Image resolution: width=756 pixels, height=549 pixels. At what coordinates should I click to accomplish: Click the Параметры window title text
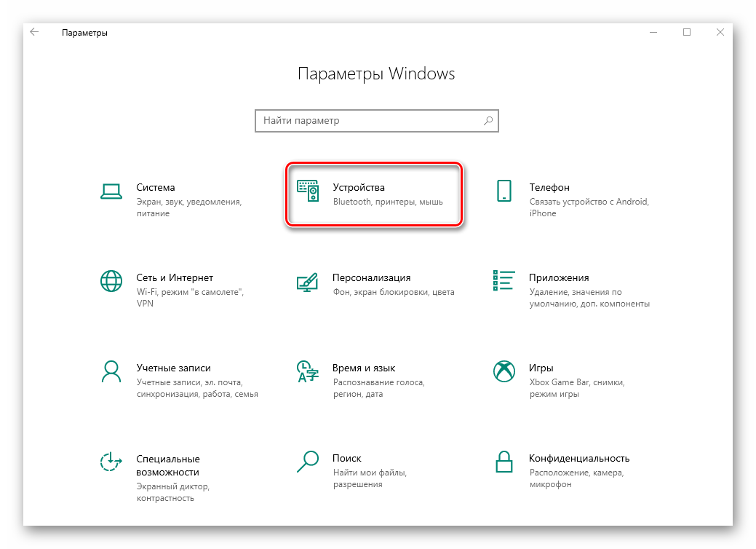point(84,33)
